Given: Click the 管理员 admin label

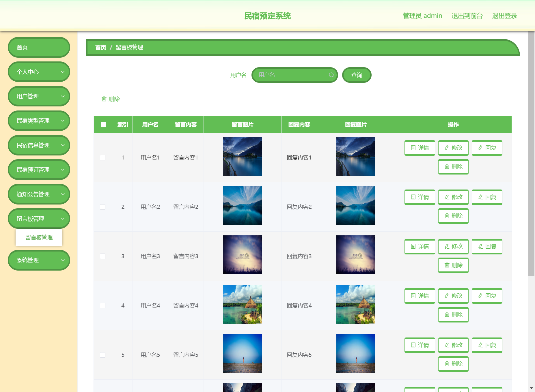Looking at the screenshot, I should click(422, 16).
